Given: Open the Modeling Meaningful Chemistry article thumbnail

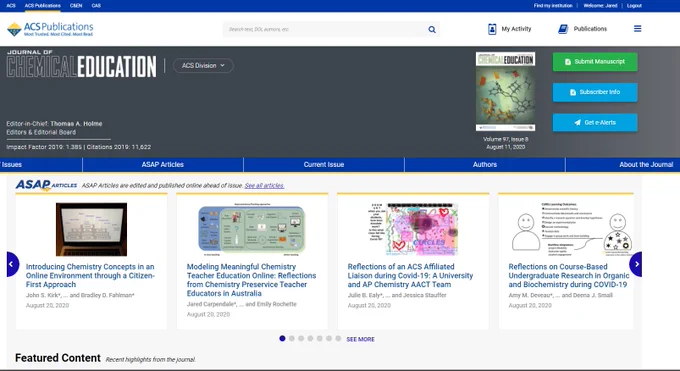Looking at the screenshot, I should pyautogui.click(x=252, y=229).
